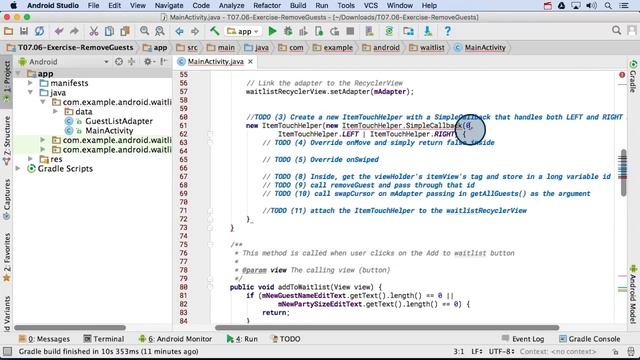This screenshot has height=360, width=640.
Task: Open the TODO tool window
Action: click(286, 339)
